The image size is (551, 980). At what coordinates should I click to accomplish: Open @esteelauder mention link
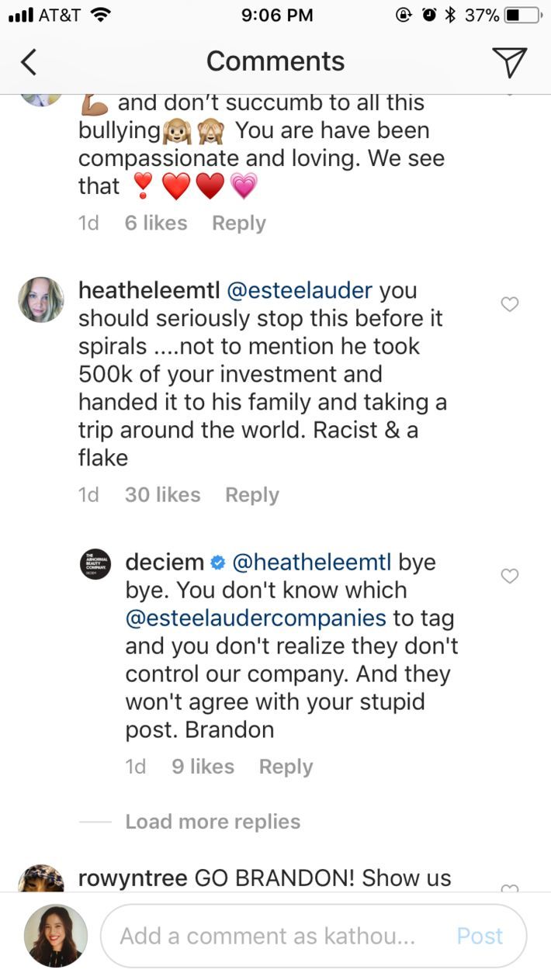pos(299,291)
